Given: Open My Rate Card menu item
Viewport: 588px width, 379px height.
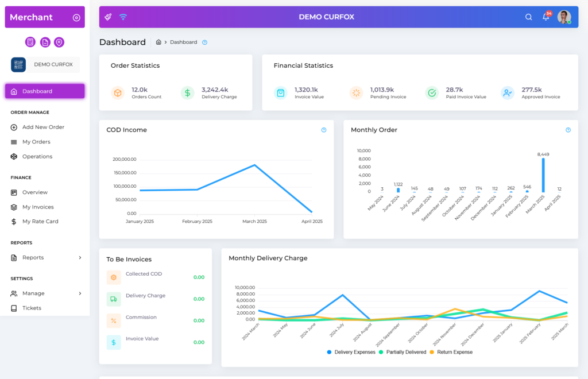Looking at the screenshot, I should 45,222.
